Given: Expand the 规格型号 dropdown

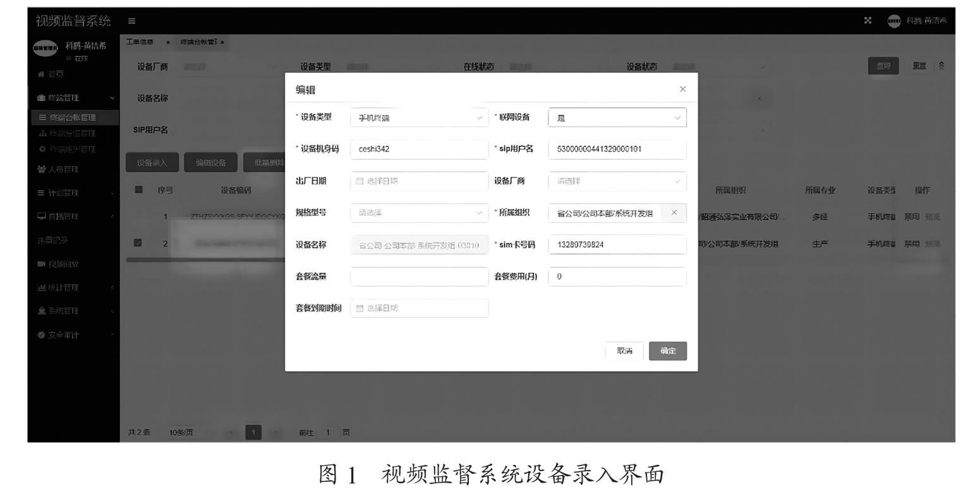Looking at the screenshot, I should (419, 213).
